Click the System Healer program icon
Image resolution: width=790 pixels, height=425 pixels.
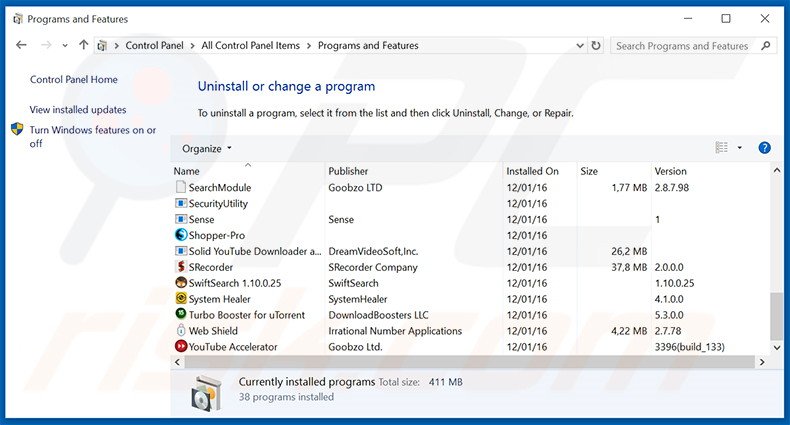pos(180,298)
